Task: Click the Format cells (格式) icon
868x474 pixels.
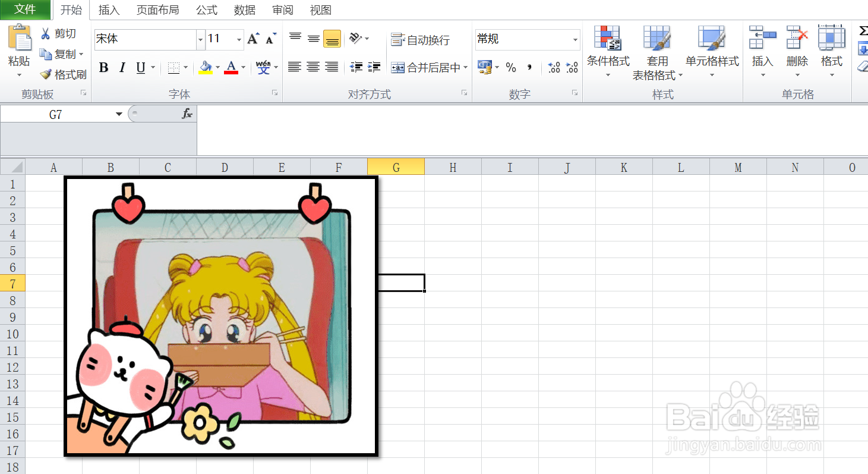Action: pos(831,37)
